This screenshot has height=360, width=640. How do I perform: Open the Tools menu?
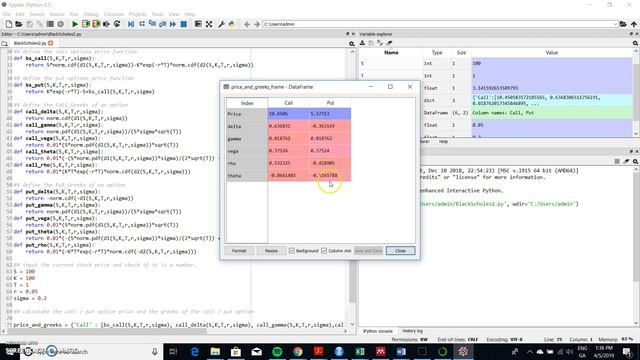(x=157, y=14)
